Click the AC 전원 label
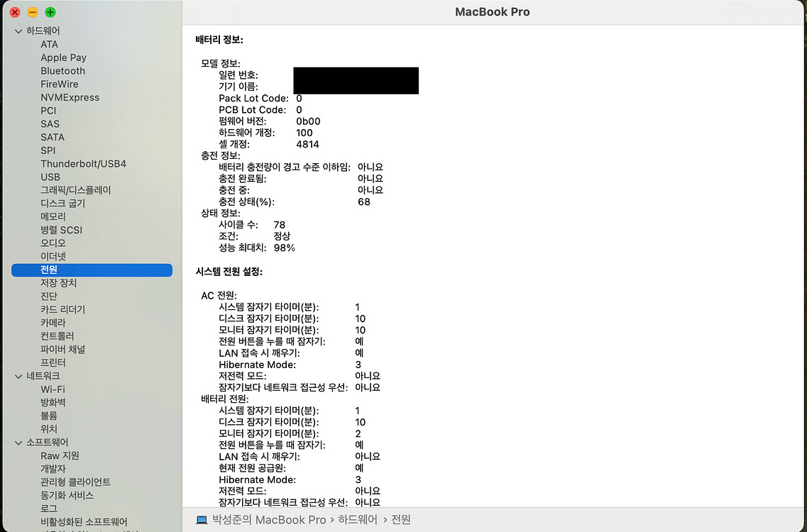The image size is (807, 532). (219, 296)
